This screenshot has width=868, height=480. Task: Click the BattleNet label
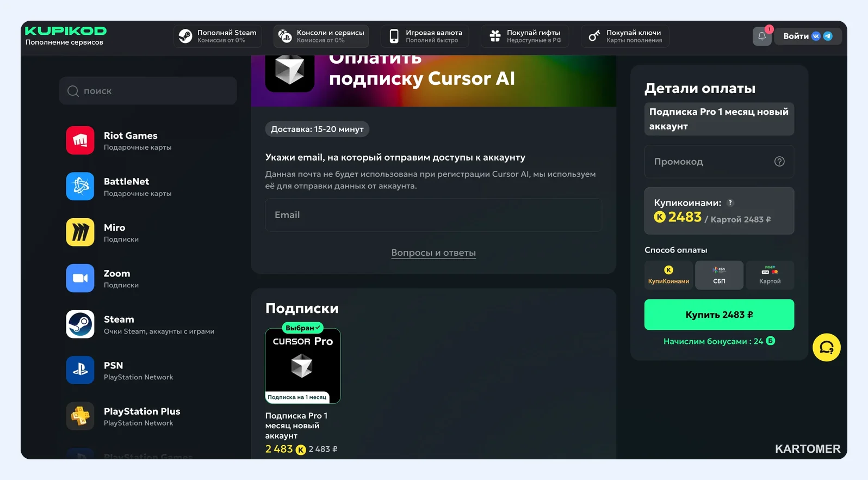(126, 181)
